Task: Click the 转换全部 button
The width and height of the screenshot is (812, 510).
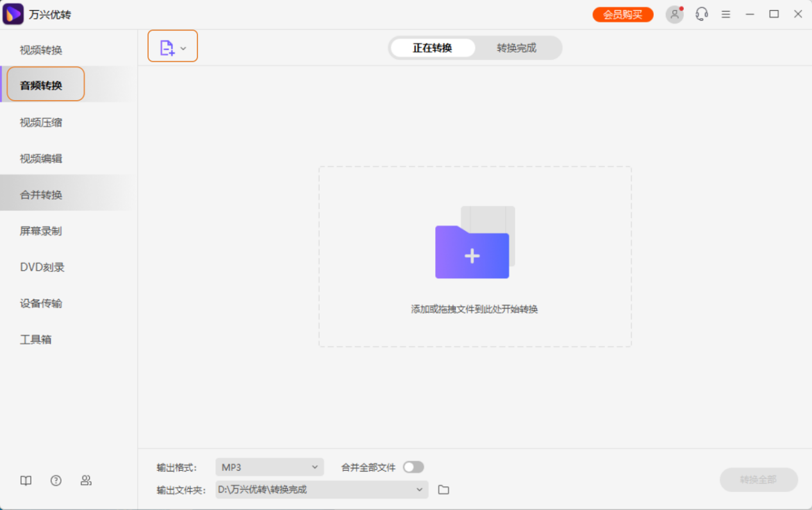Action: (759, 480)
